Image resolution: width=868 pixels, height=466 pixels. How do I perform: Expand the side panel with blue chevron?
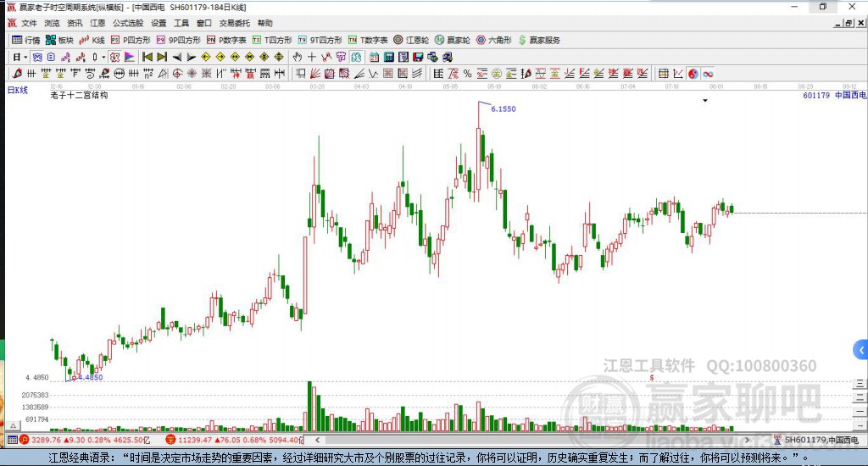tap(861, 350)
